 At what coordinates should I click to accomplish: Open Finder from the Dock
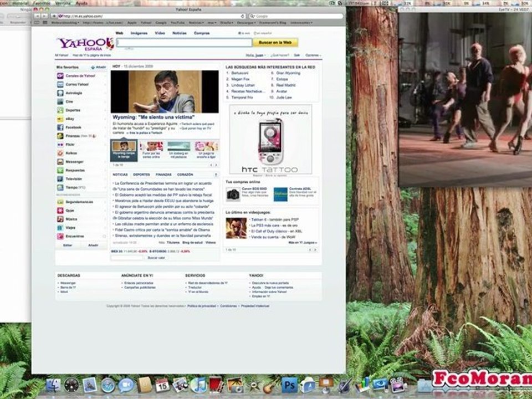pyautogui.click(x=53, y=385)
